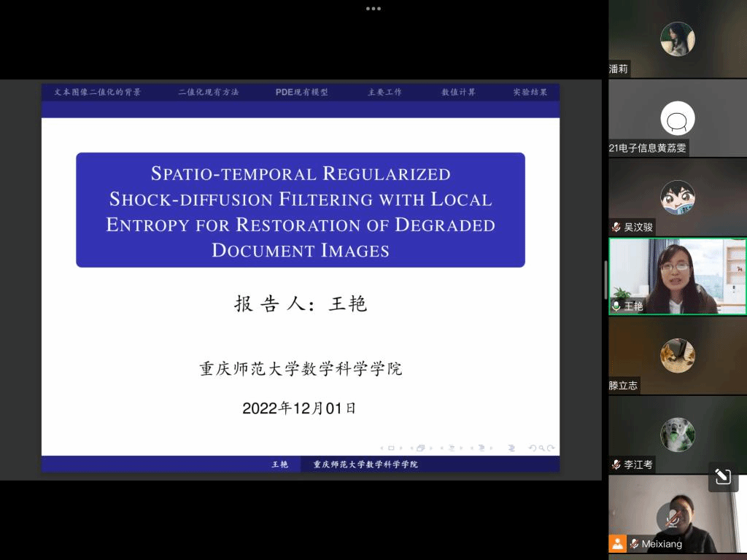
Task: Tap 李江考's koala avatar
Action: coord(677,435)
